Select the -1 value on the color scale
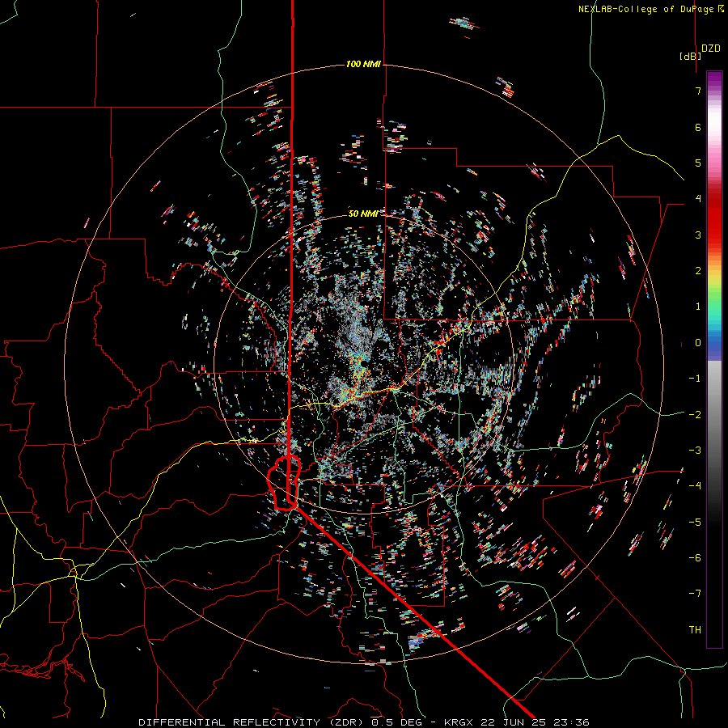 [695, 379]
